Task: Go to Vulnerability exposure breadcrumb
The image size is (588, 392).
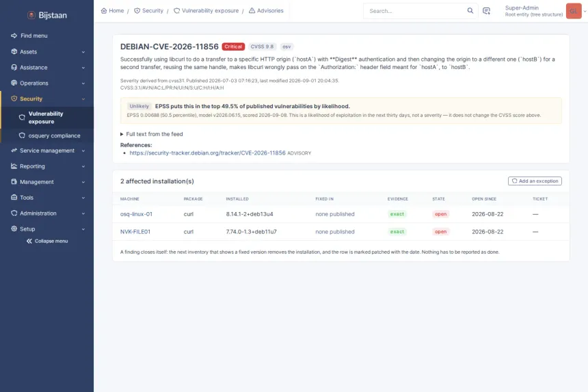Action: pyautogui.click(x=210, y=10)
